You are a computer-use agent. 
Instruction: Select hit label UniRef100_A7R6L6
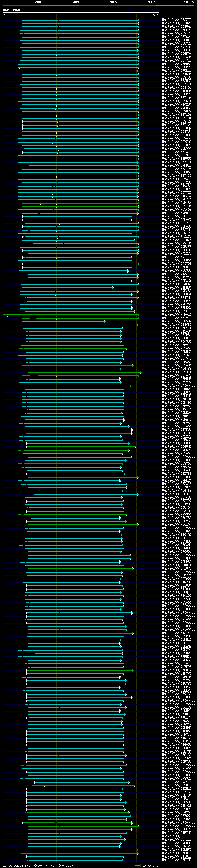pos(176,314)
